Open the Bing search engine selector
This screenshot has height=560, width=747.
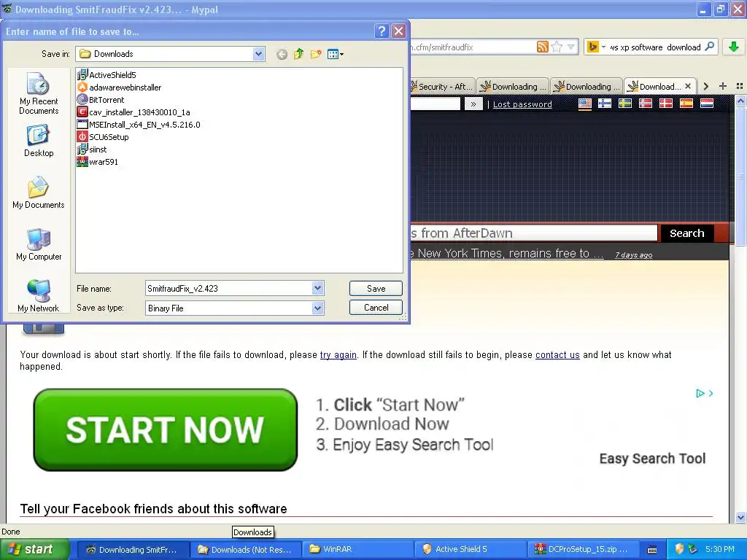click(596, 47)
